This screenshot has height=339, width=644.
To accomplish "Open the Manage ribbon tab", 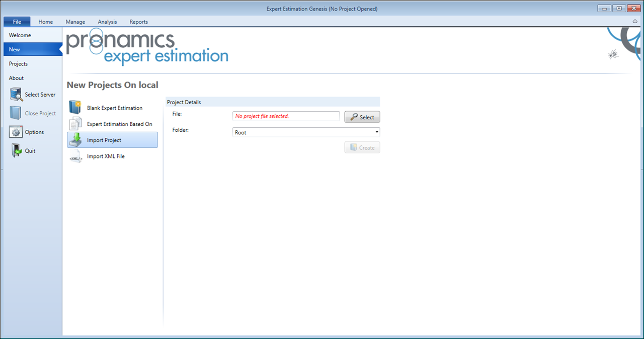I will point(75,22).
